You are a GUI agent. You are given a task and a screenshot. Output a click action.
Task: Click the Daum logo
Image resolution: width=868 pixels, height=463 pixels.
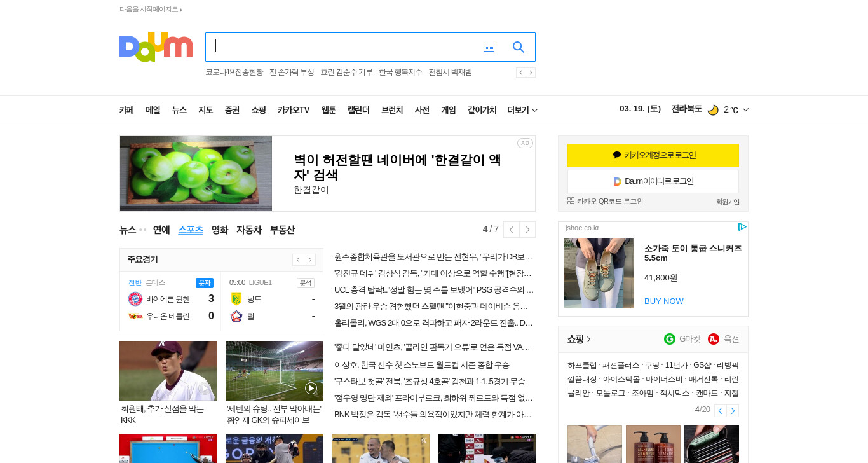click(156, 47)
